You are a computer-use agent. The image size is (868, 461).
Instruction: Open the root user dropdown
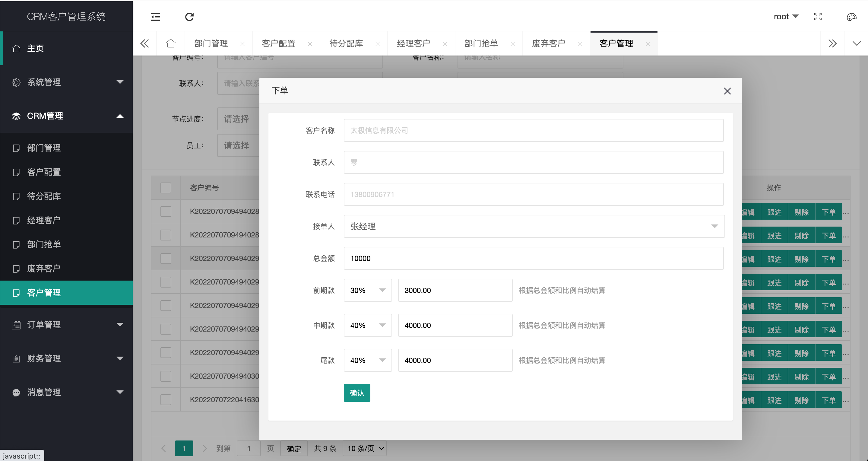click(786, 17)
